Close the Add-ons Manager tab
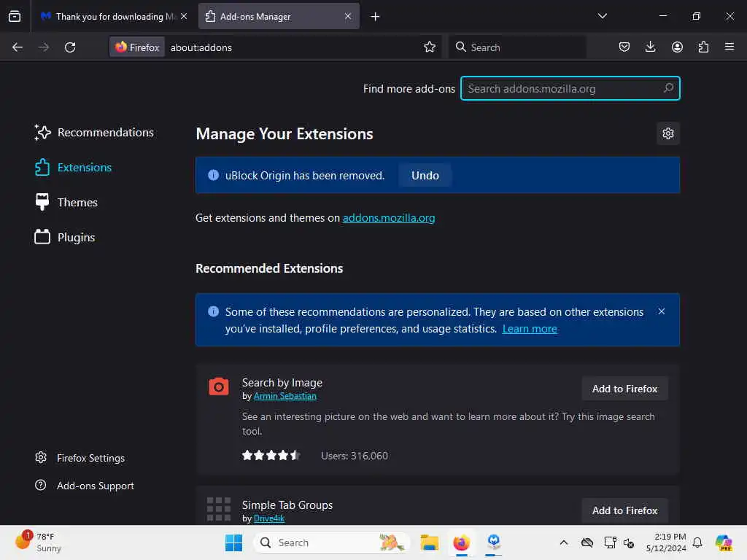The width and height of the screenshot is (747, 560). coord(348,17)
